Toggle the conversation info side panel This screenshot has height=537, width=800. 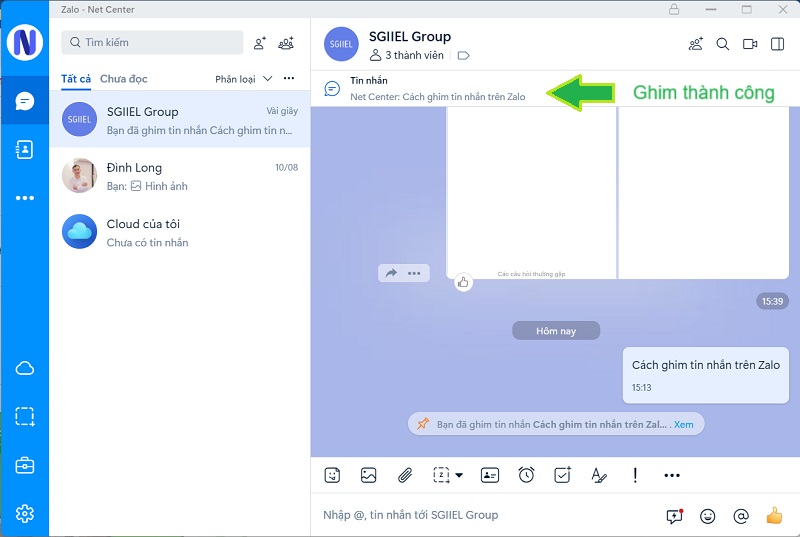click(x=777, y=44)
